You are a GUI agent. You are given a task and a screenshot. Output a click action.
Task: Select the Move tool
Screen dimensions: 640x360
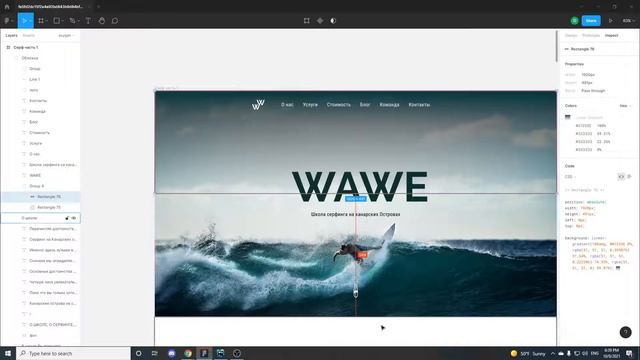pos(24,20)
